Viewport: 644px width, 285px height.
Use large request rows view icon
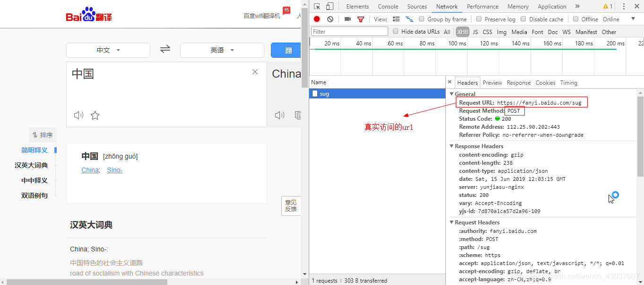tap(396, 19)
